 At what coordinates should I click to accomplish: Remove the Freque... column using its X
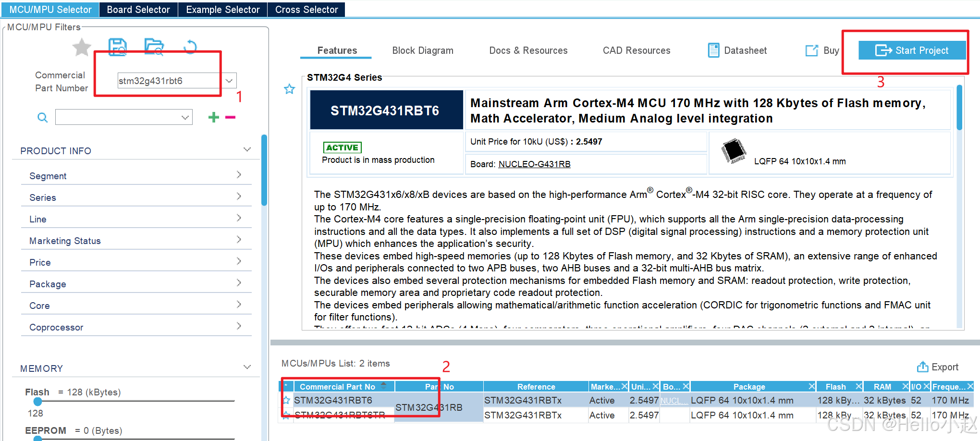click(970, 386)
